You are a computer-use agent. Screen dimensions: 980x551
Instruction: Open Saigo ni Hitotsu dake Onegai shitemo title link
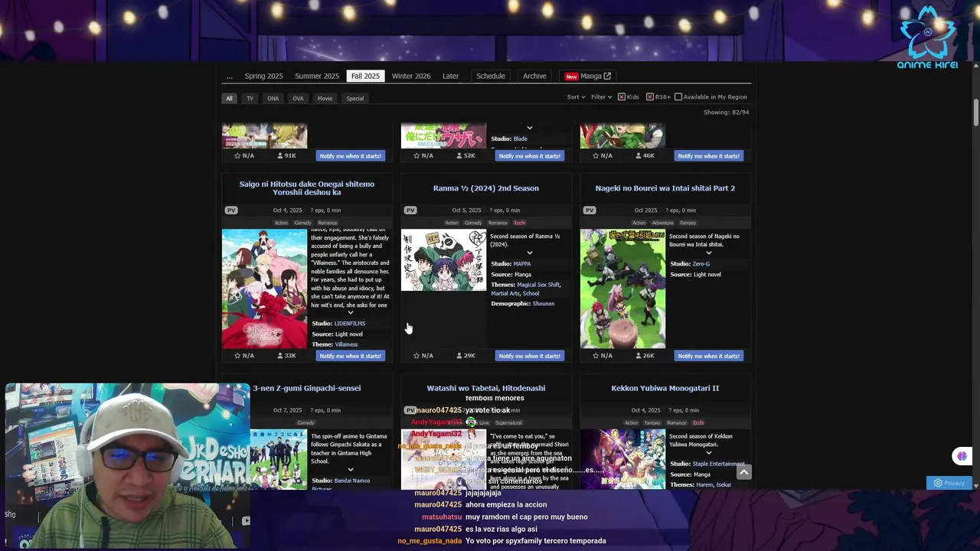[x=306, y=188]
